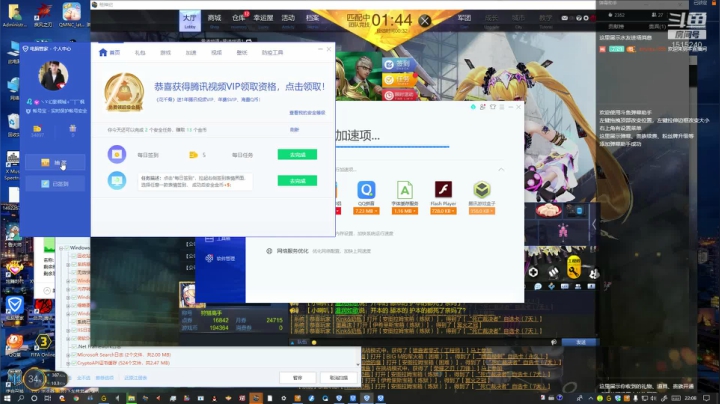Click the 暂停 button in the cleanup window
720x404 pixels.
pos(298,378)
